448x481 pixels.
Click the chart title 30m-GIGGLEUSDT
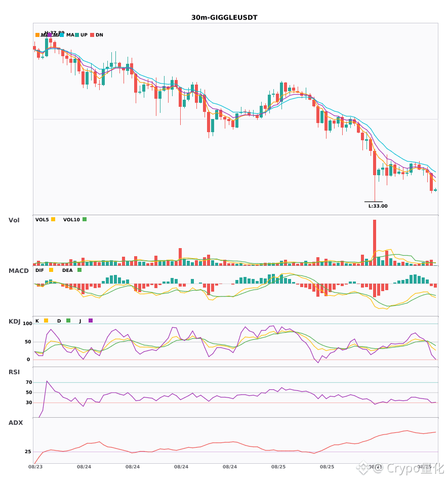tap(224, 18)
